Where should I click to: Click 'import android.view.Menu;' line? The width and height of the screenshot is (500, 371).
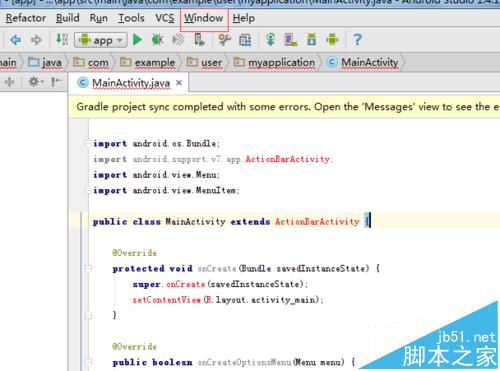click(x=156, y=175)
